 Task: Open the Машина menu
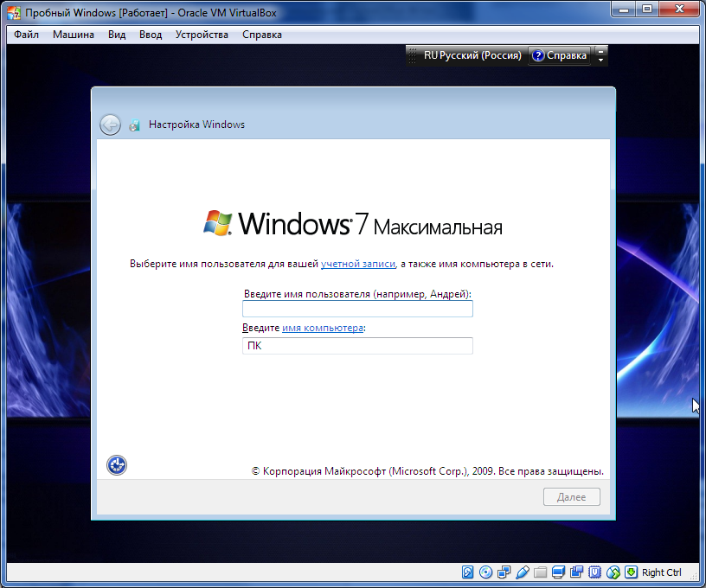73,35
